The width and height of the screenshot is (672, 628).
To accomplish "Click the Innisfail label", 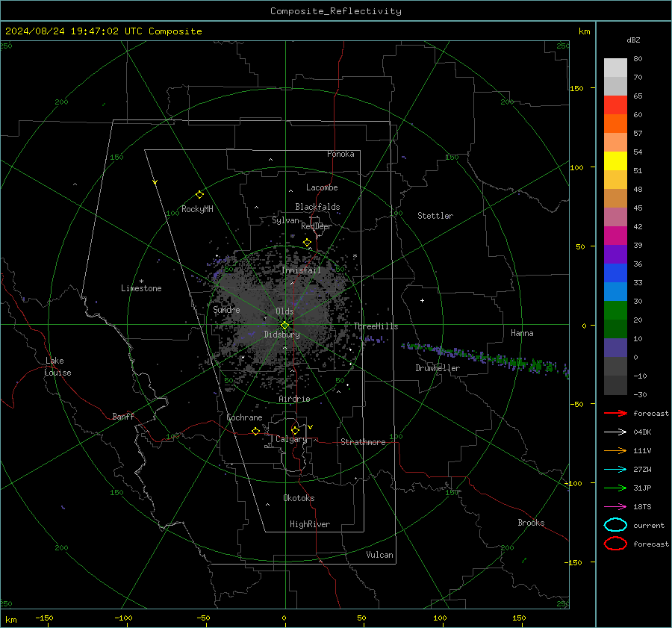I will click(301, 270).
